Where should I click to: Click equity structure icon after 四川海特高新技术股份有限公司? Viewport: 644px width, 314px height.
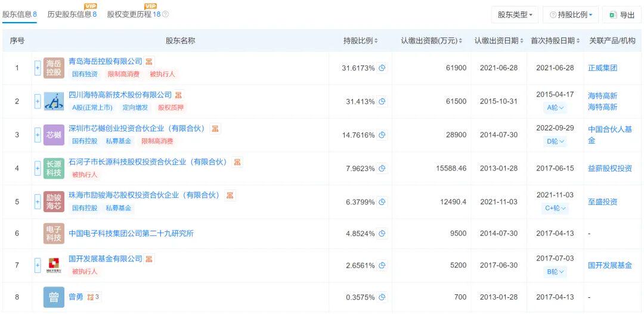point(178,95)
